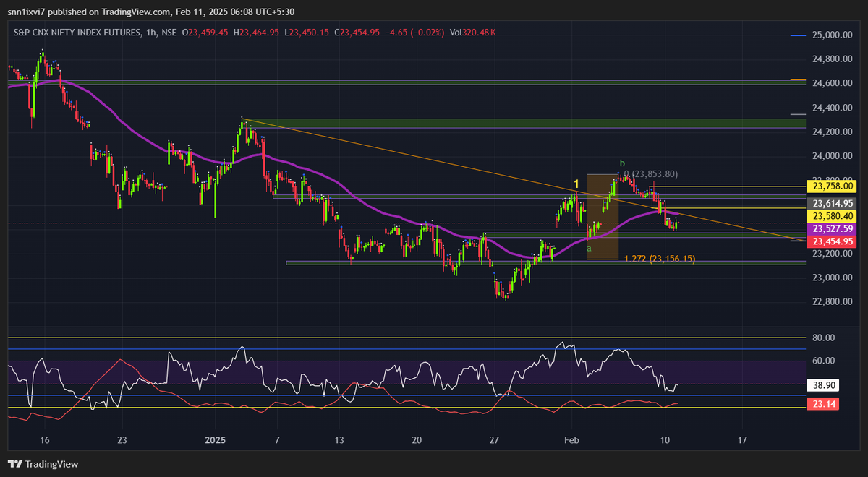The image size is (868, 477).
Task: Click the grey 23,614.95 price tag
Action: tap(833, 204)
